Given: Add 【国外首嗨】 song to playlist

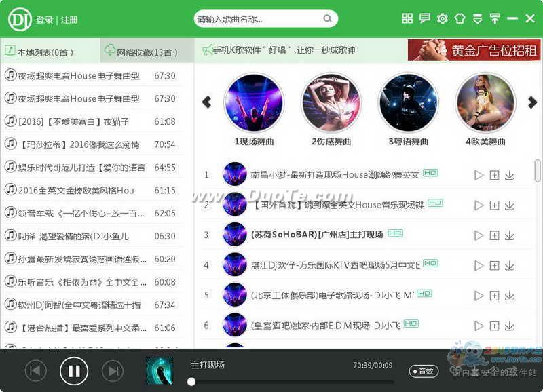Looking at the screenshot, I should point(494,205).
